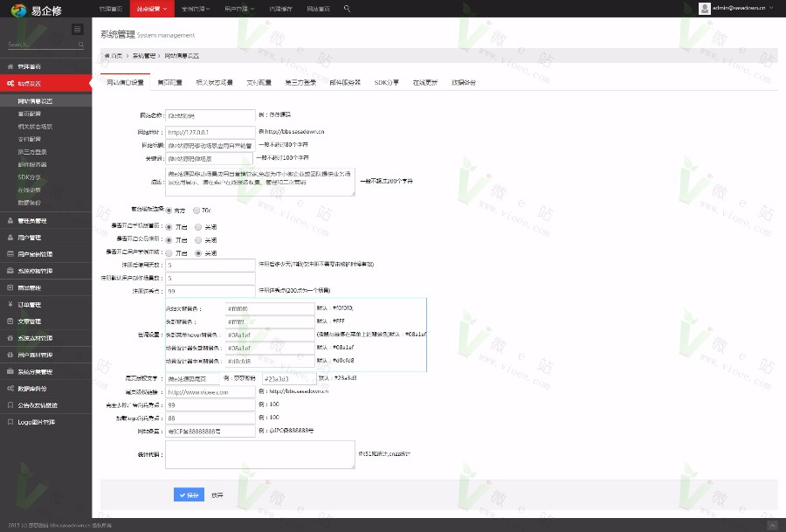Screen dimensions: 786x532
Task: Switch to the 第三方登录 tab
Action: pos(300,82)
